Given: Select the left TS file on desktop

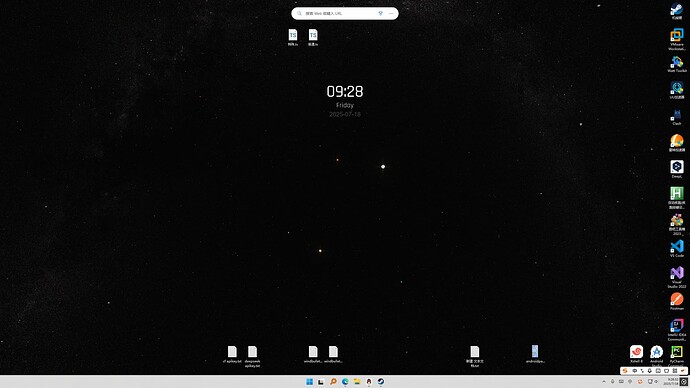Looking at the screenshot, I should click(293, 37).
